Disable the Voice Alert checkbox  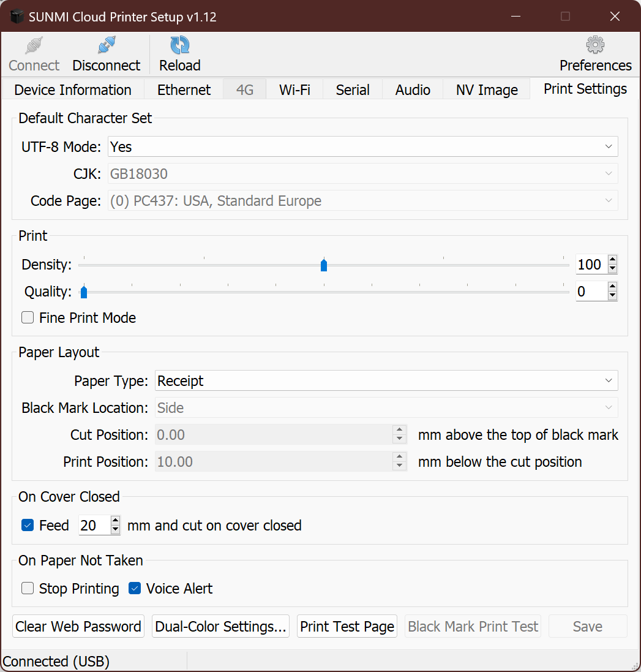pyautogui.click(x=135, y=589)
